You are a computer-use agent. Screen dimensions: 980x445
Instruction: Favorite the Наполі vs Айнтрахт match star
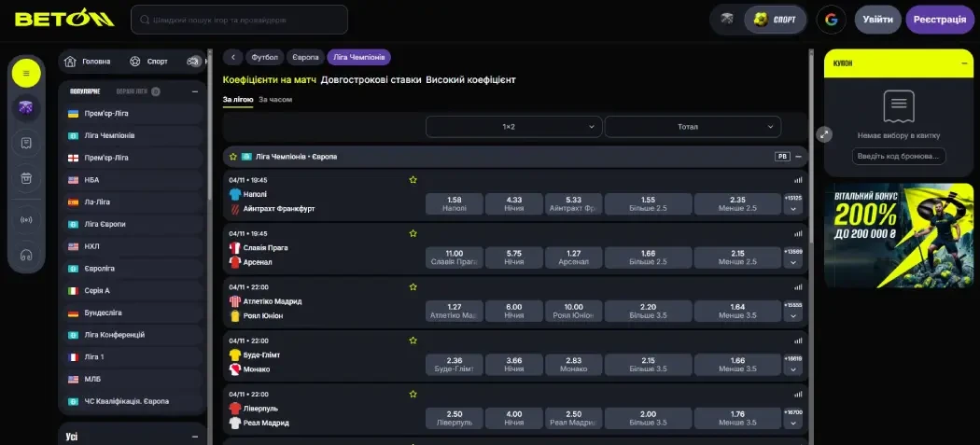tap(413, 180)
